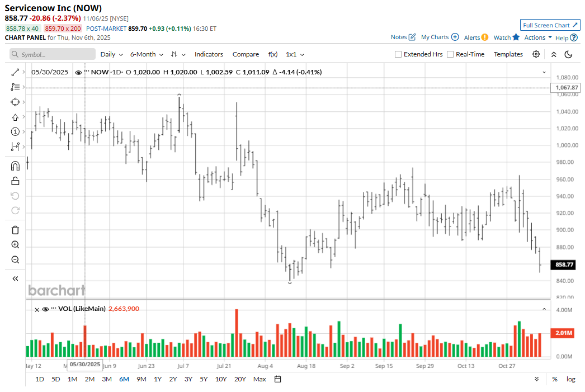Select the shapes drawing tool
This screenshot has height=392, width=585.
click(x=15, y=102)
